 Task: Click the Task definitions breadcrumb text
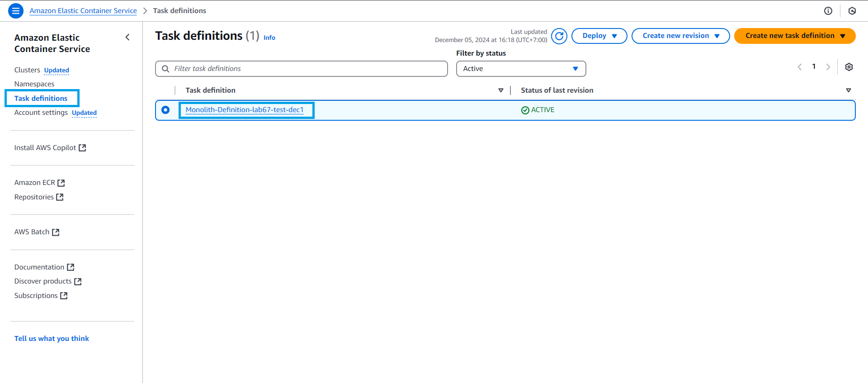[179, 11]
